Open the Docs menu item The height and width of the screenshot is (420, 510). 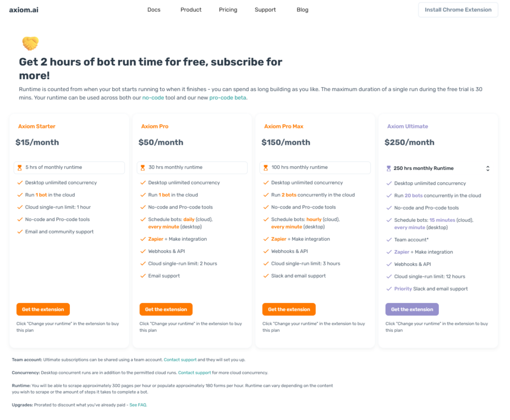click(154, 9)
